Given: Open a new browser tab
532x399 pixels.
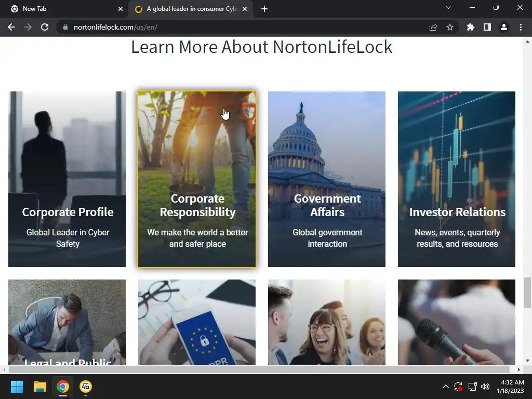Looking at the screenshot, I should (x=264, y=9).
